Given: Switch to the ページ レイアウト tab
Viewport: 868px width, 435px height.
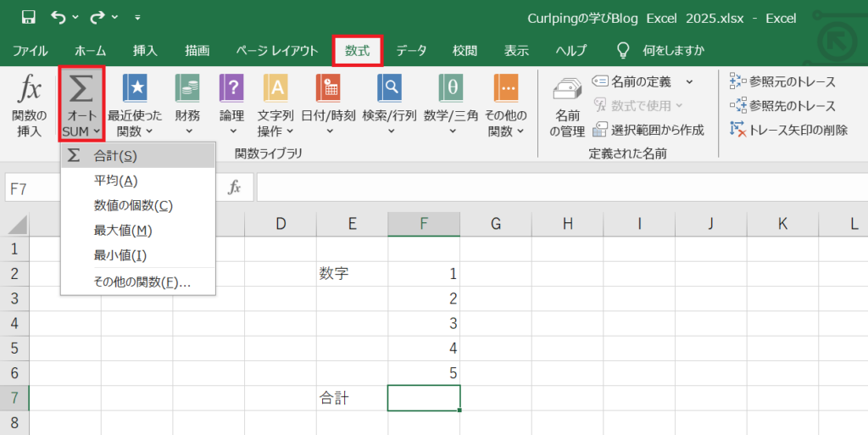Looking at the screenshot, I should coord(277,51).
